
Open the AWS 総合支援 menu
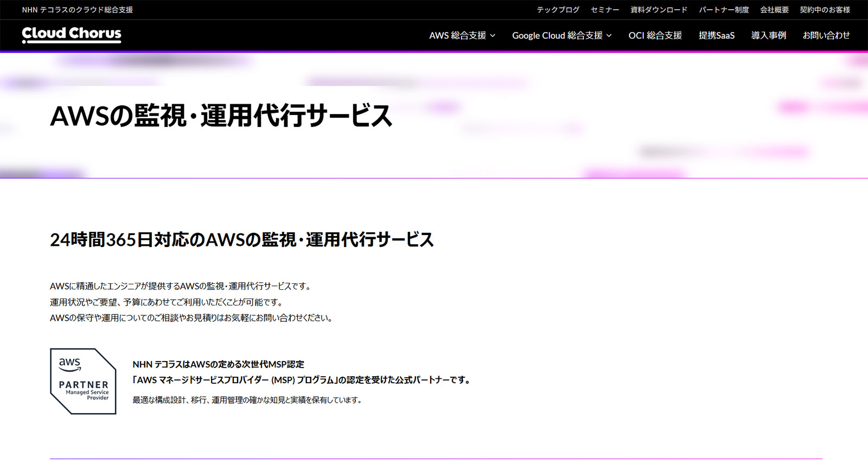(x=462, y=35)
